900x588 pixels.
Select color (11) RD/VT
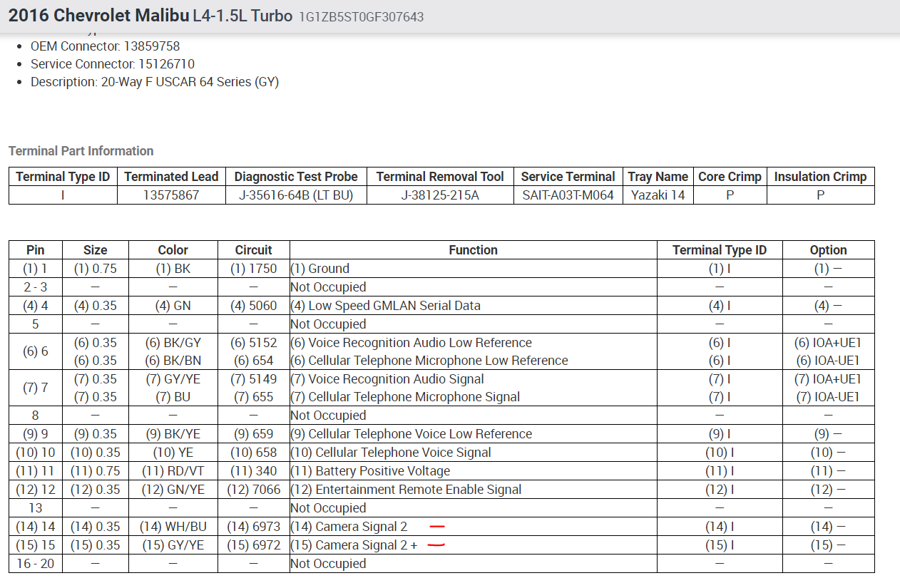pyautogui.click(x=173, y=471)
